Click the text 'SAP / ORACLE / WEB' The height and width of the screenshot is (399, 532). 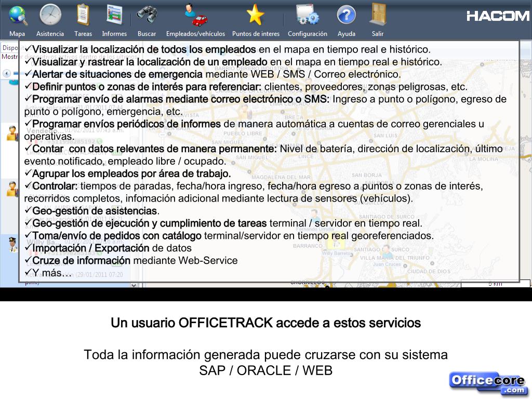click(x=265, y=370)
